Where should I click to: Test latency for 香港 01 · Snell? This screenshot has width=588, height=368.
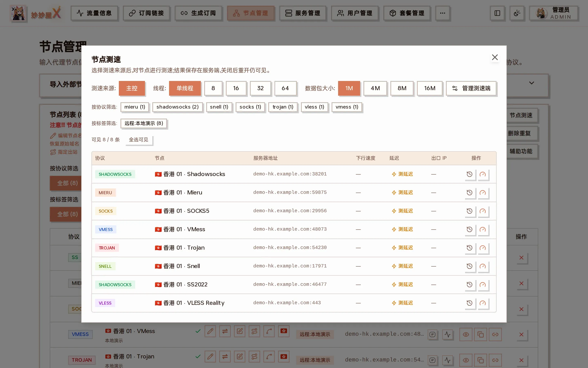click(x=402, y=266)
